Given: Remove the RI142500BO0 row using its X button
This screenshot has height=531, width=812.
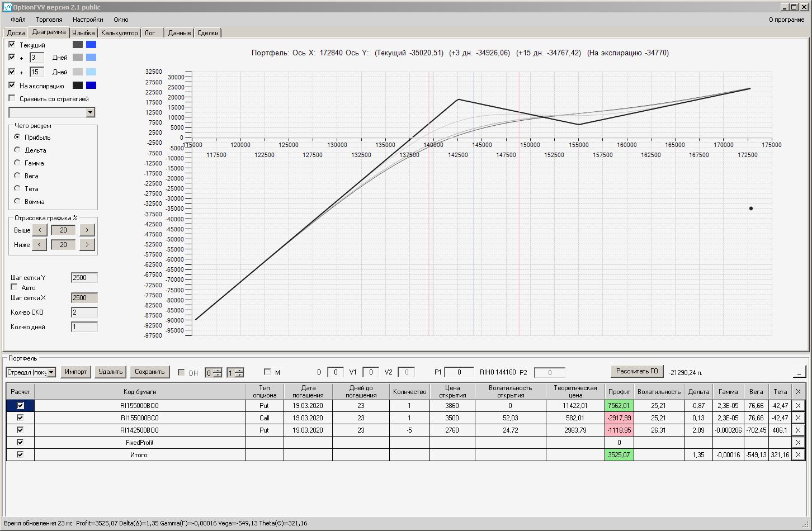Looking at the screenshot, I should (798, 430).
